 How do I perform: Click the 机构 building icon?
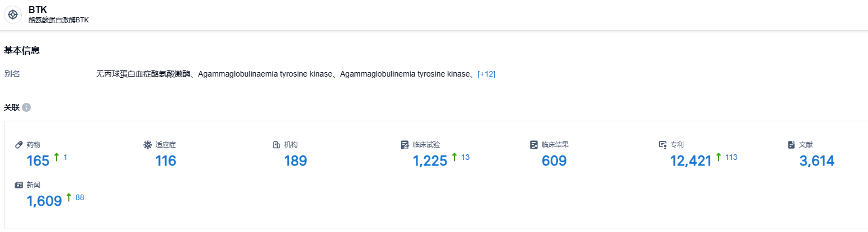276,145
